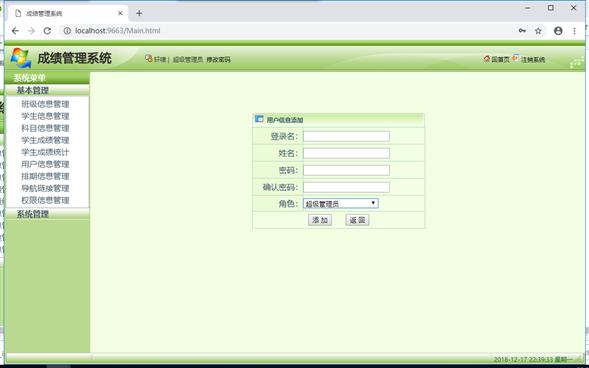
Task: Click the 添加 button
Action: [x=320, y=220]
